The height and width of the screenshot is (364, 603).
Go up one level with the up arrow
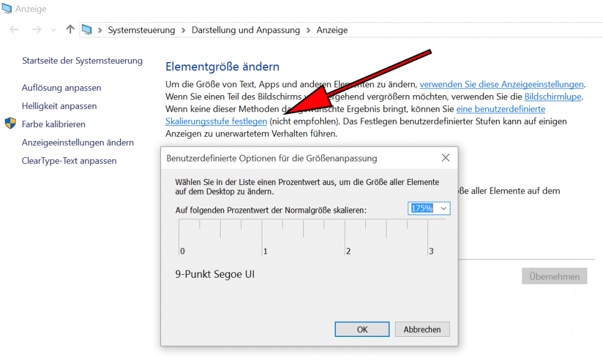70,30
